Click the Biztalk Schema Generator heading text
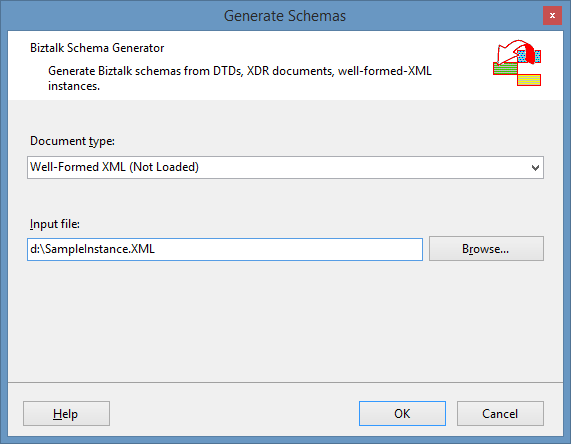 (97, 48)
